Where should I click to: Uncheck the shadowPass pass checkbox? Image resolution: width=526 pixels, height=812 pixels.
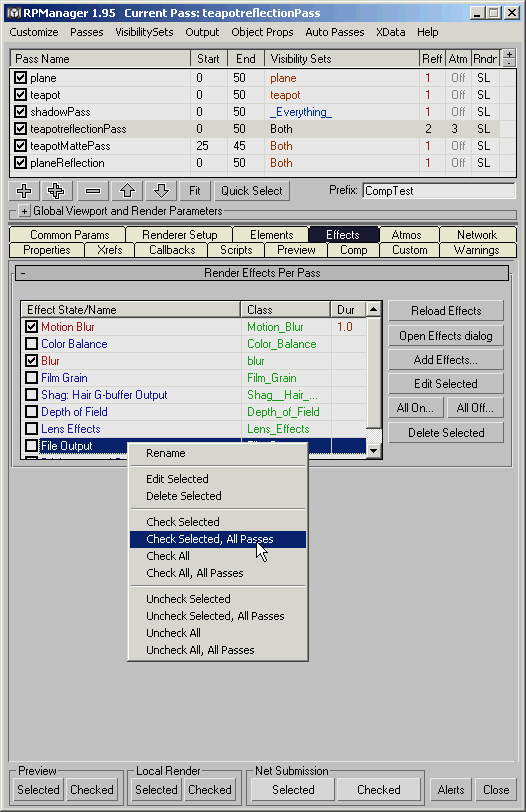point(21,112)
